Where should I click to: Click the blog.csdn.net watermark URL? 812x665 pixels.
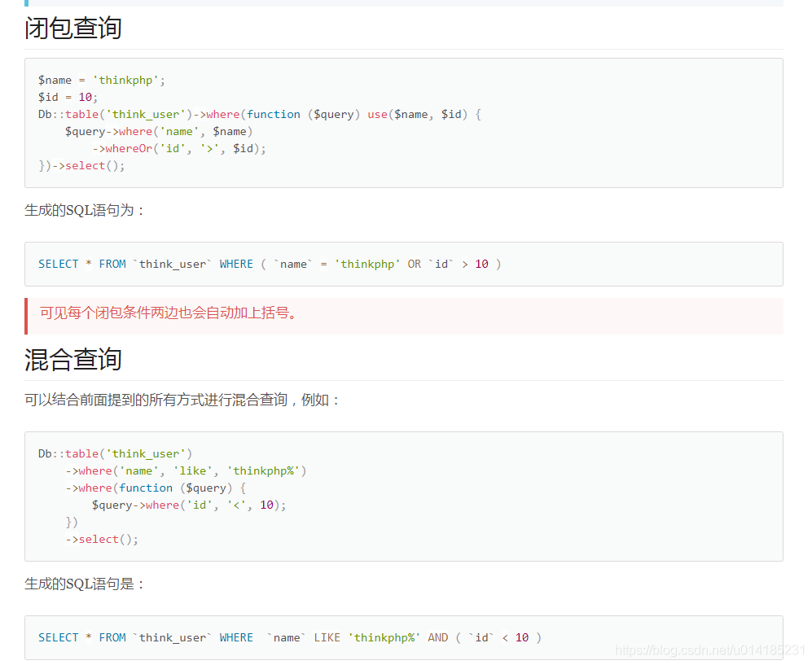point(710,650)
